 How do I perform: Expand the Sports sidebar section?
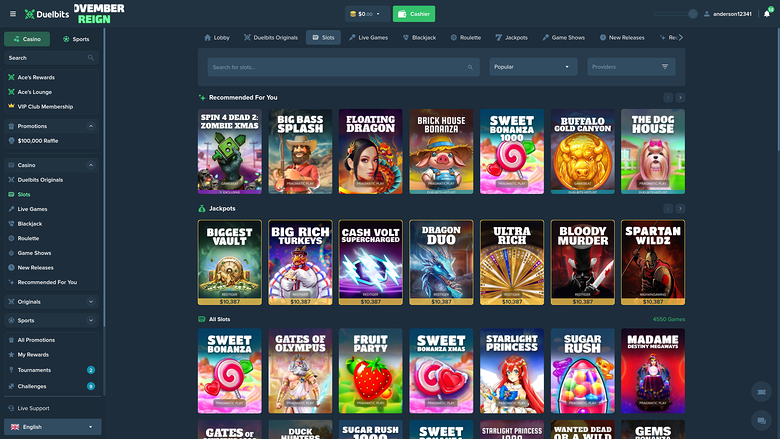click(x=91, y=321)
